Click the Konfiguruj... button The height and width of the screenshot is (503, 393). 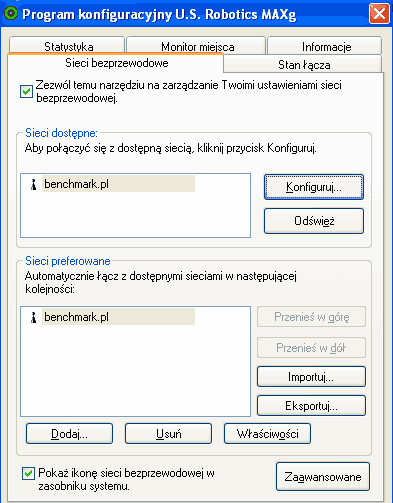(x=314, y=187)
